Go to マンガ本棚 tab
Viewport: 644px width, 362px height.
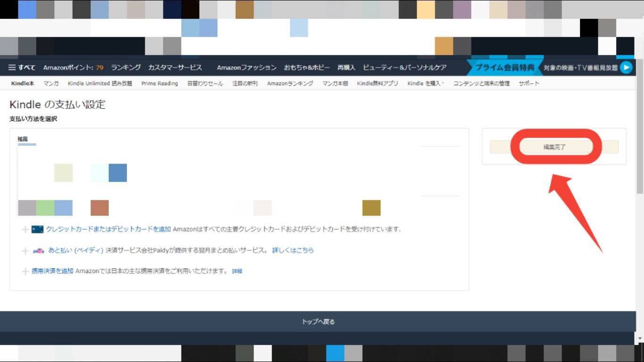(335, 83)
